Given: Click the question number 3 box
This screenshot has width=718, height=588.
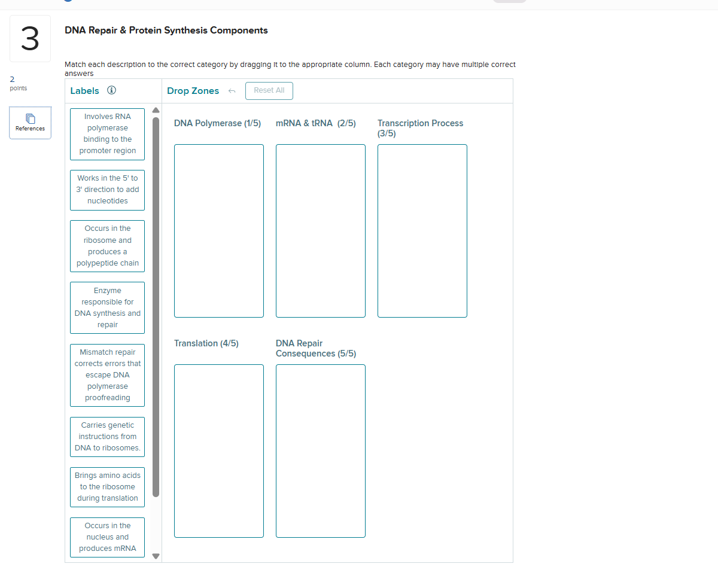Looking at the screenshot, I should coord(30,39).
